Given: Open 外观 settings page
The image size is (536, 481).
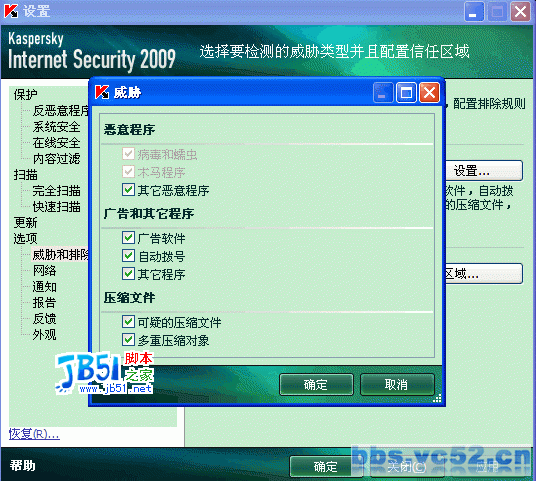Looking at the screenshot, I should click(44, 335).
